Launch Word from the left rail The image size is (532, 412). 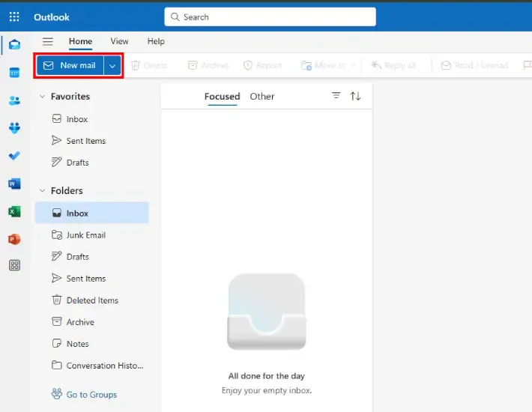tap(14, 184)
